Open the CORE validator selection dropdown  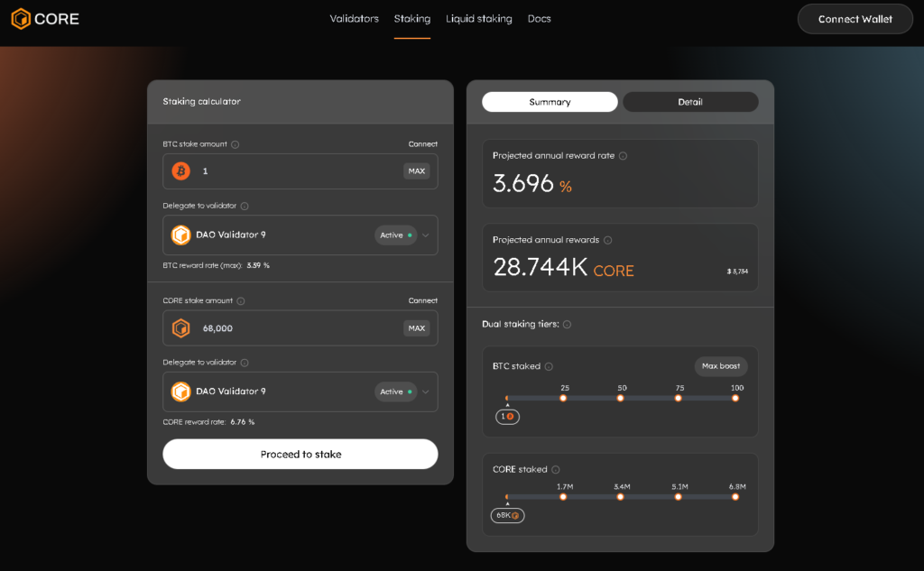424,391
